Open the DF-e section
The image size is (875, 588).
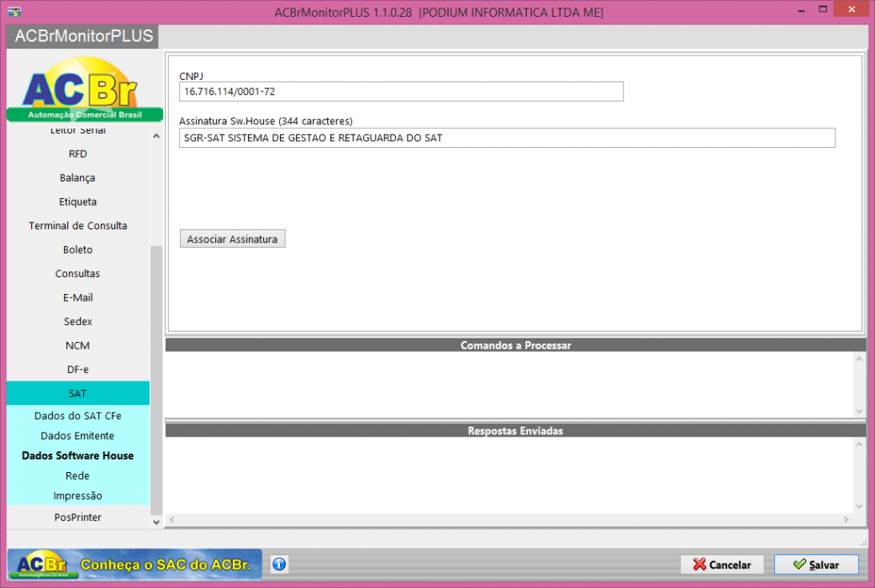(77, 370)
